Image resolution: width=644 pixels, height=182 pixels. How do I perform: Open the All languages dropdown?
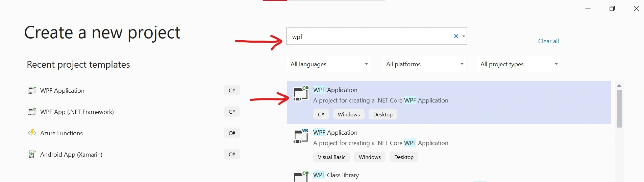coord(328,64)
